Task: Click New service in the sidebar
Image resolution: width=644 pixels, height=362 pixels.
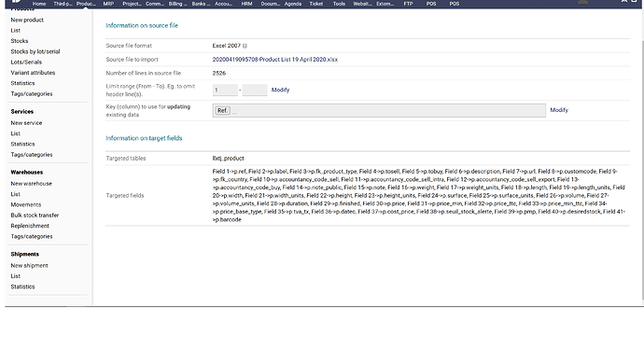Action: (x=26, y=123)
